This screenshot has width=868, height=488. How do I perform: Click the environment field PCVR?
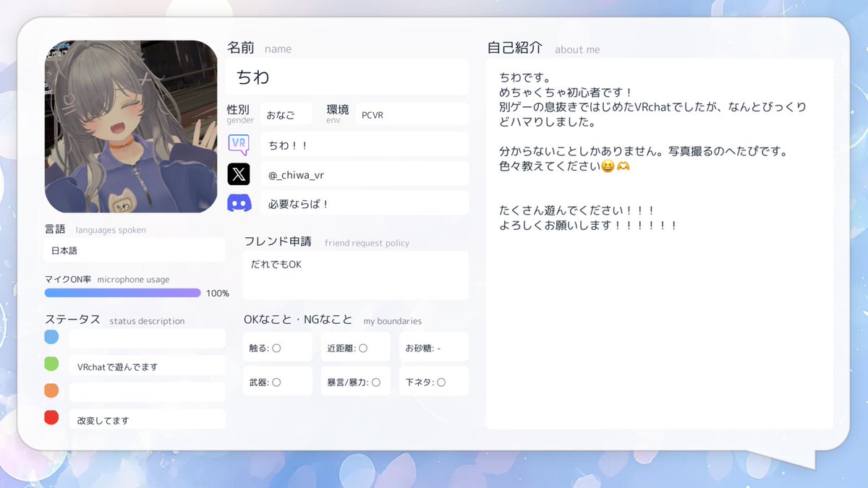pos(411,114)
